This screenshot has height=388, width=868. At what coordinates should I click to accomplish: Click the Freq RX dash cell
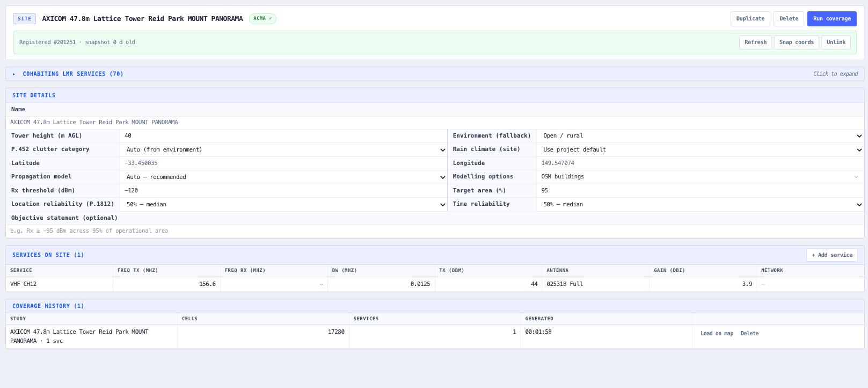click(274, 284)
